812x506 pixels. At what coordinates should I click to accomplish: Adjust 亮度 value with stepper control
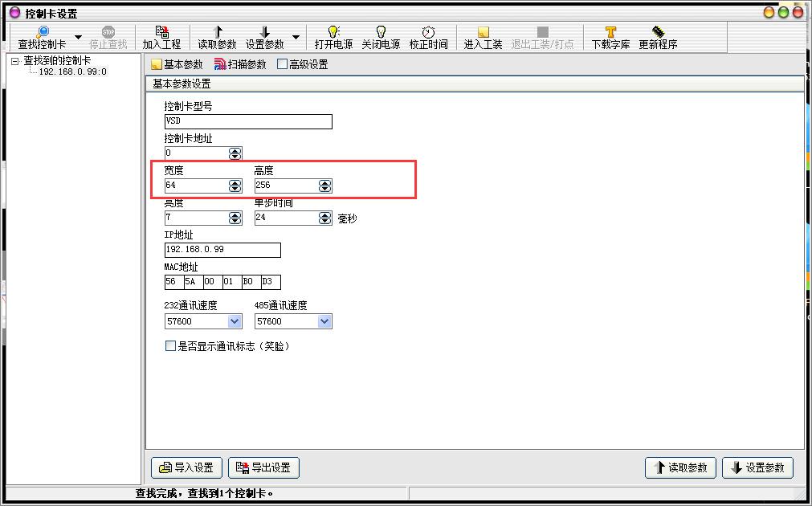[235, 218]
